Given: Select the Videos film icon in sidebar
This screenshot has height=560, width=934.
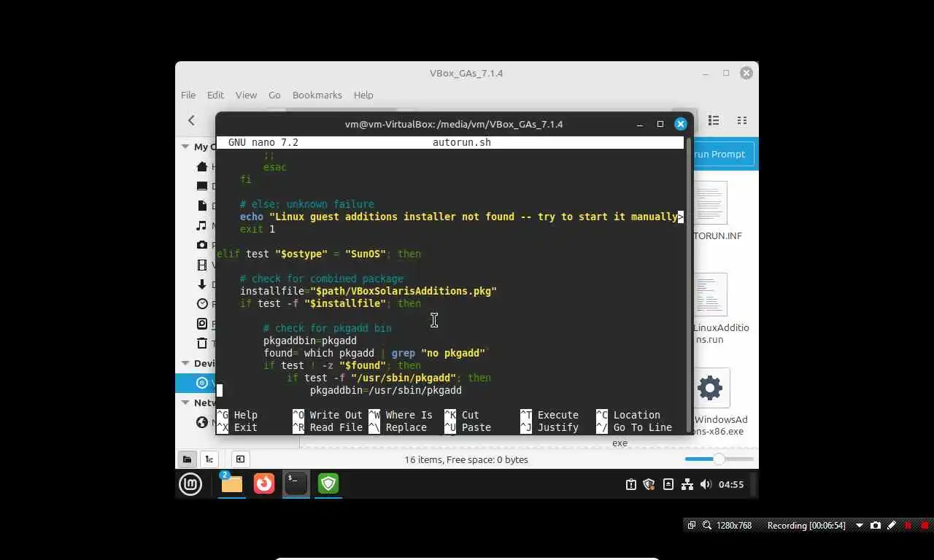Looking at the screenshot, I should [202, 265].
